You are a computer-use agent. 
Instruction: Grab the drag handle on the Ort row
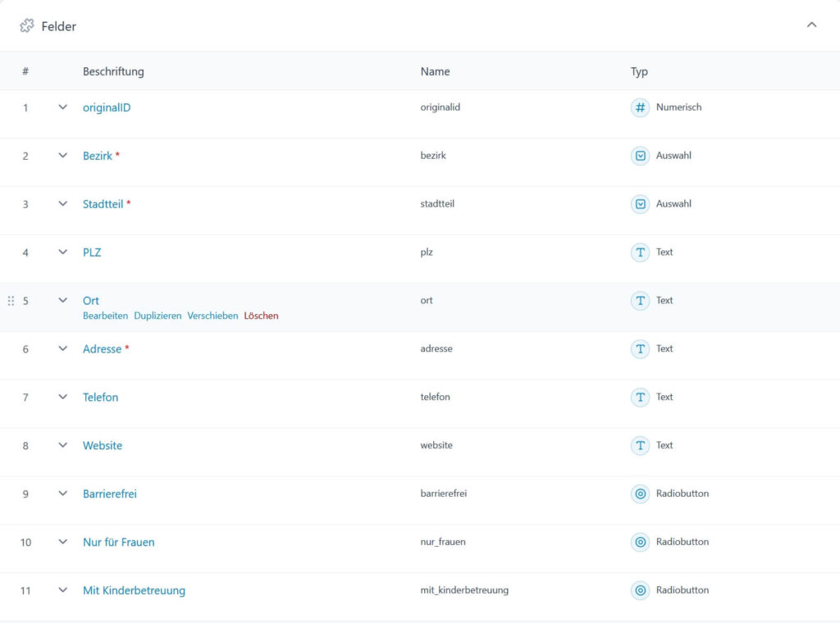click(11, 301)
